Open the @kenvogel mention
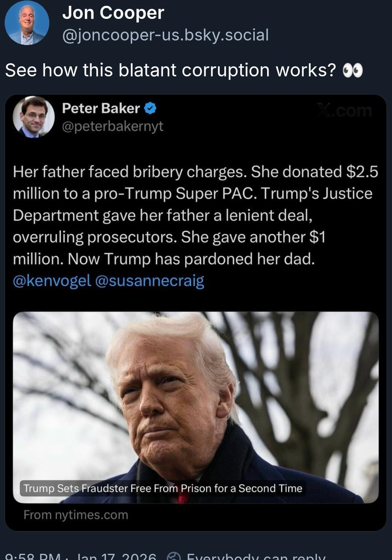 coord(52,281)
